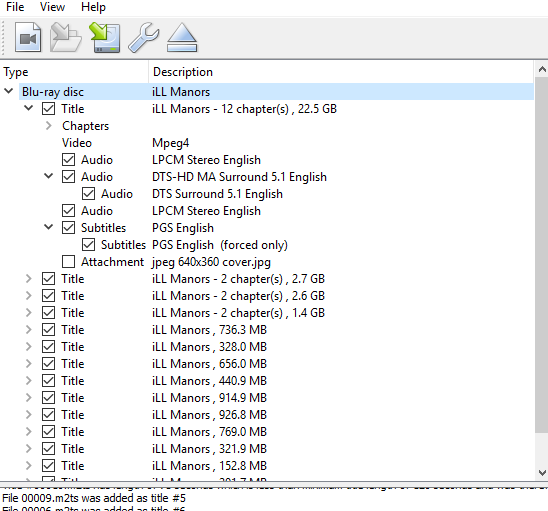The width and height of the screenshot is (548, 511).
Task: Click the vertical scrollbar thumb
Action: click(x=542, y=256)
